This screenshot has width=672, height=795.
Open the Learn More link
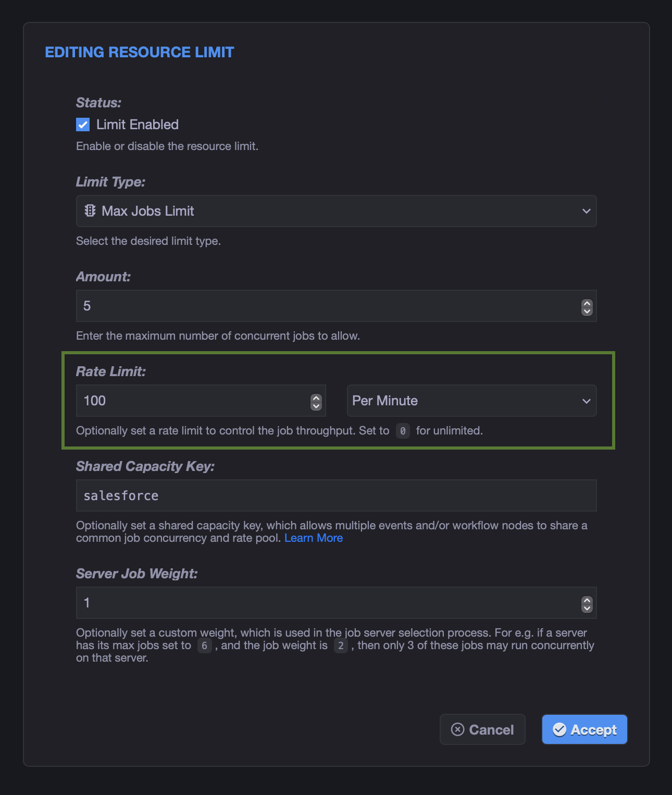314,538
